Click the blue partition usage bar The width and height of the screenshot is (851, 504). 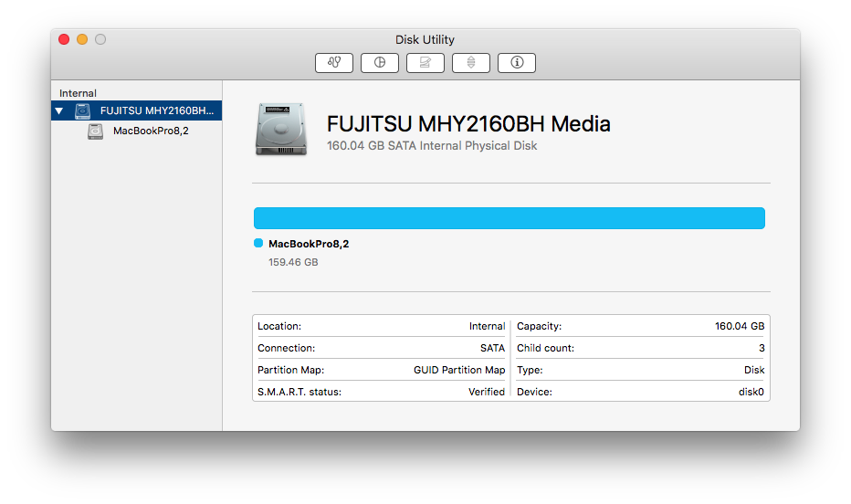point(510,218)
